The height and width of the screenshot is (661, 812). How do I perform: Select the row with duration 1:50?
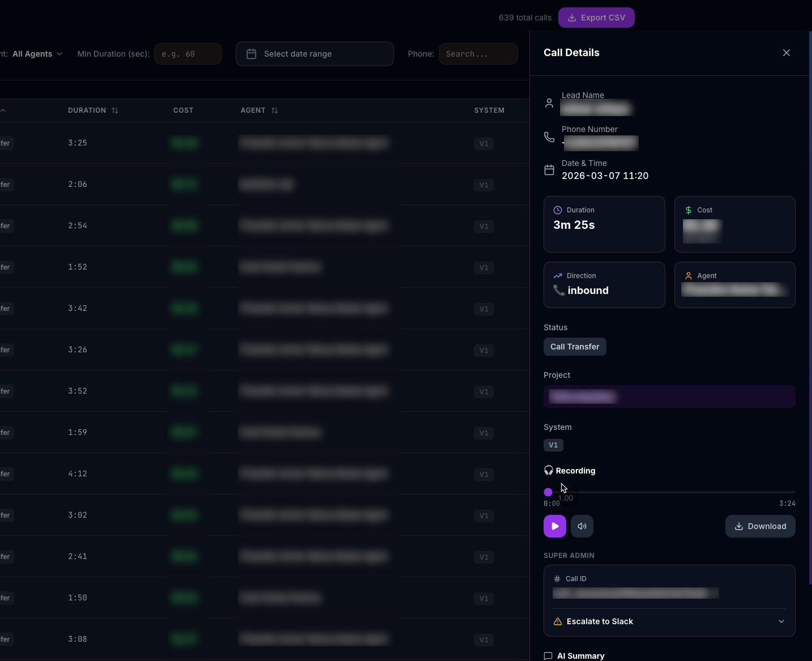click(264, 598)
